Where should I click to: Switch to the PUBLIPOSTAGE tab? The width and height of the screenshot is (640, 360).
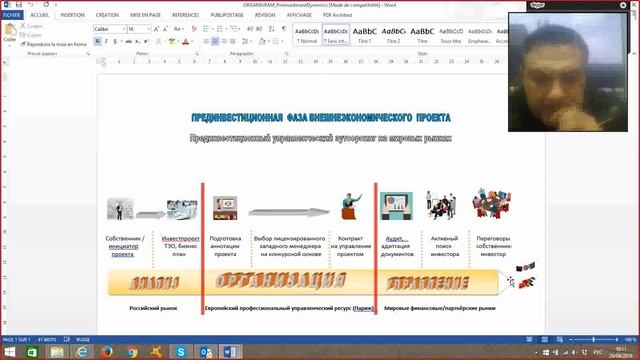pos(227,15)
